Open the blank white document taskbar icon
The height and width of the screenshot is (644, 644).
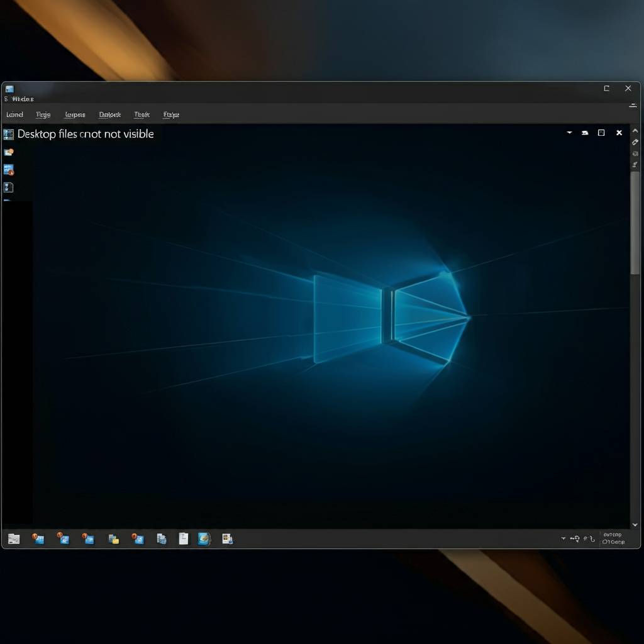pyautogui.click(x=184, y=538)
